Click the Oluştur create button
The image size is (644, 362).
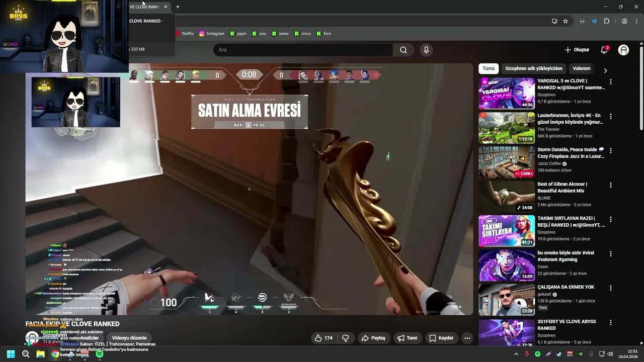(x=577, y=50)
